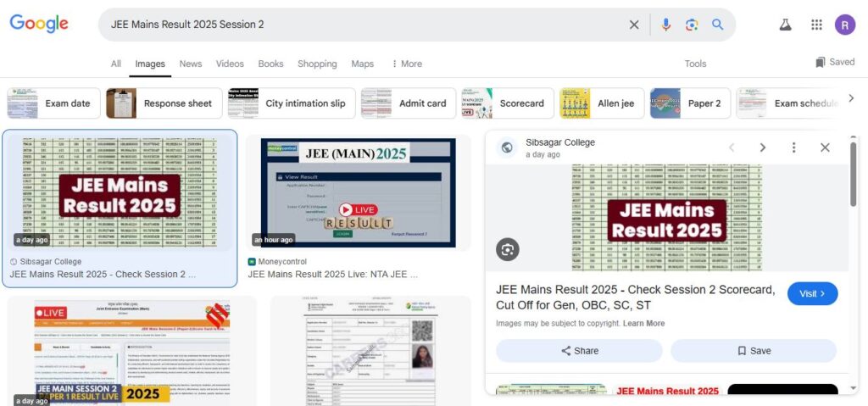868x406 pixels.
Task: Show the previous image in preview panel
Action: pyautogui.click(x=732, y=147)
